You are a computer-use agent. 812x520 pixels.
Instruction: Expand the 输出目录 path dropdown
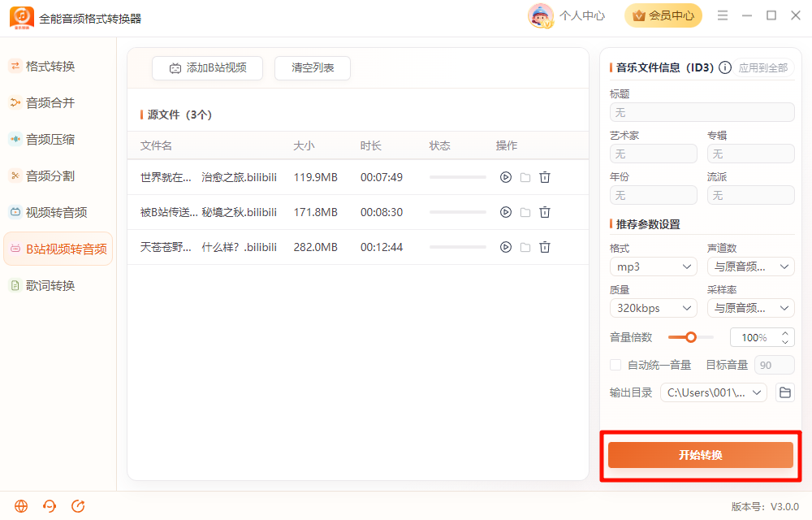point(714,392)
